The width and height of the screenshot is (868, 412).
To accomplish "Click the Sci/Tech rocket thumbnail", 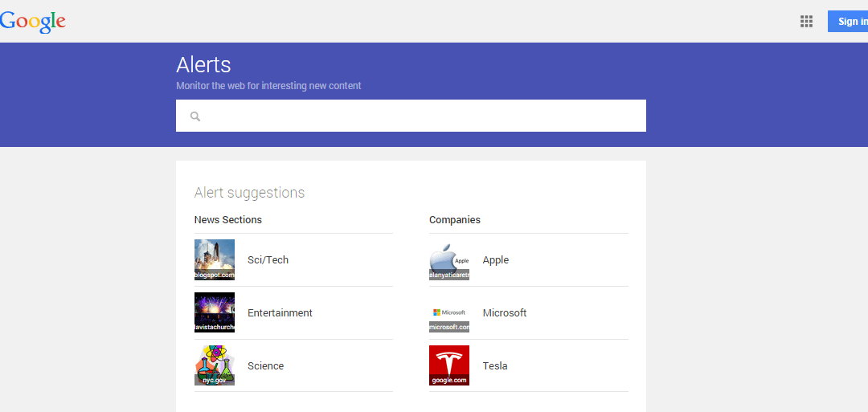I will coord(215,260).
